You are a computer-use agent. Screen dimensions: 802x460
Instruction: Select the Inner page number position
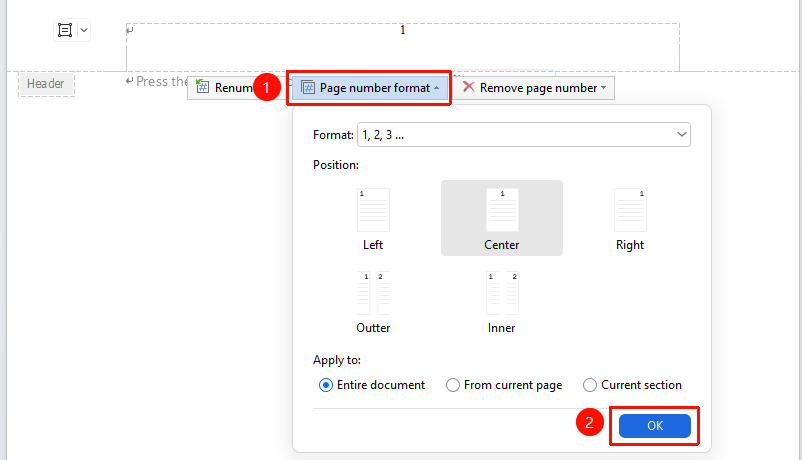coord(502,302)
